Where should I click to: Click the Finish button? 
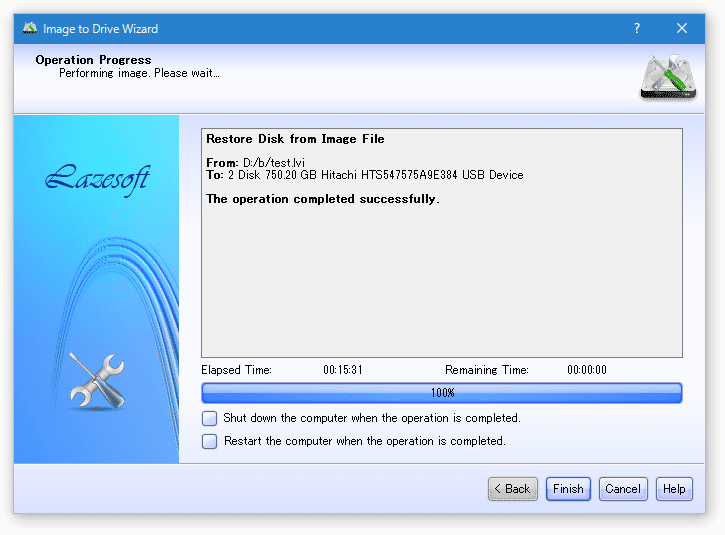pos(568,489)
